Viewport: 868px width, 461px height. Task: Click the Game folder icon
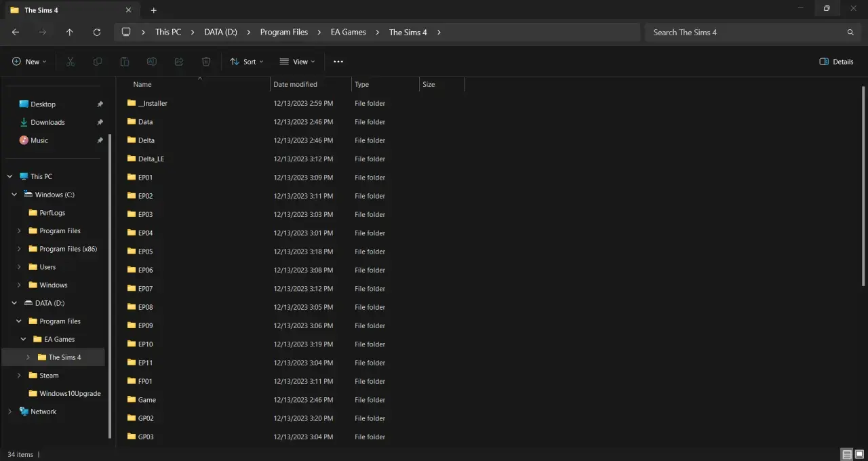tap(132, 399)
